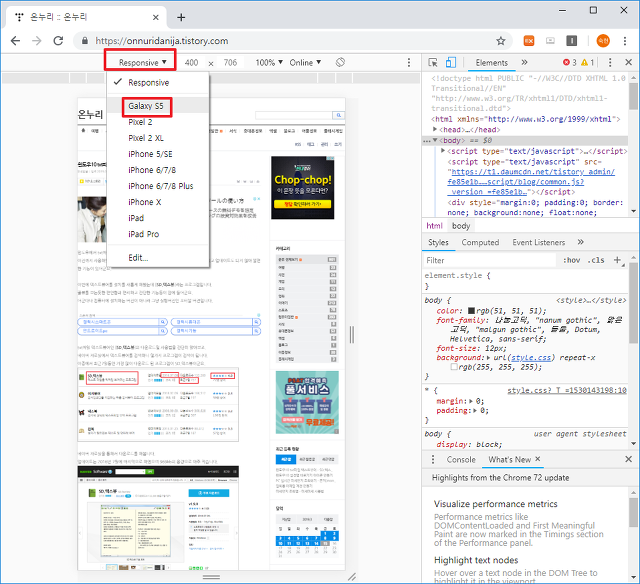The image size is (640, 584).
Task: Add a new style rule
Action: pos(617,260)
